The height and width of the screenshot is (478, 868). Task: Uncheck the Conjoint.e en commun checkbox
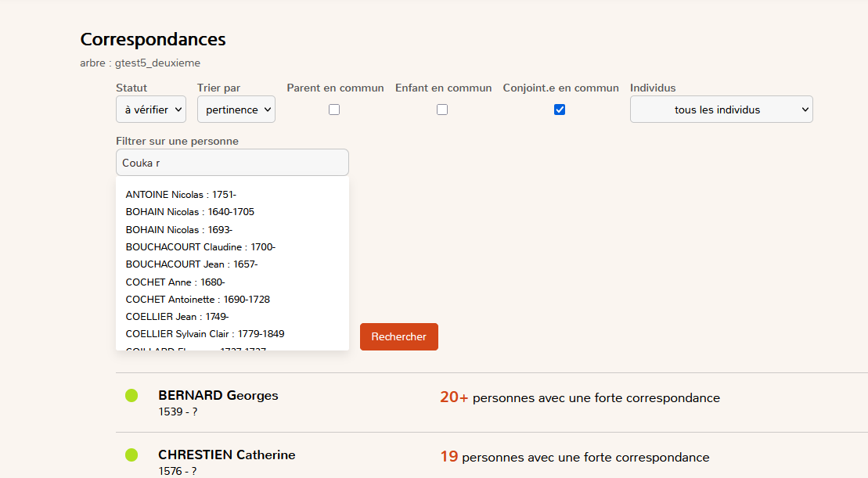click(x=560, y=110)
